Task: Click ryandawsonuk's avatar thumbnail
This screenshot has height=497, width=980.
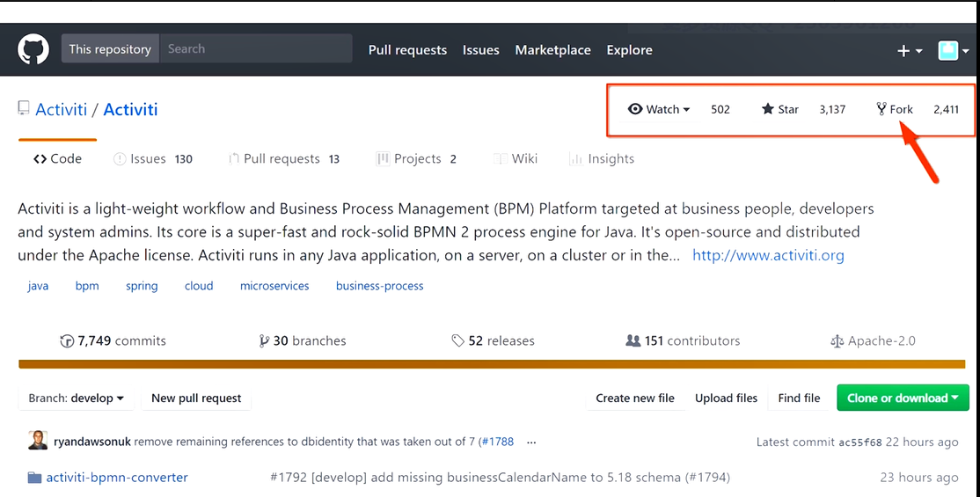Action: [38, 442]
